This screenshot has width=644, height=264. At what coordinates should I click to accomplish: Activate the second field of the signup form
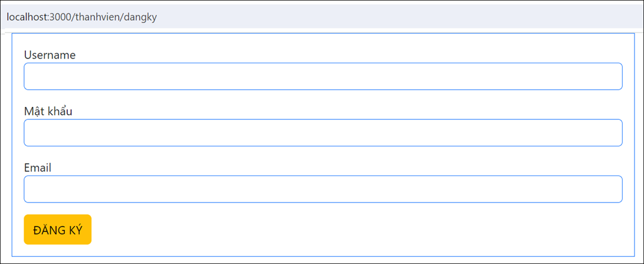click(x=323, y=133)
